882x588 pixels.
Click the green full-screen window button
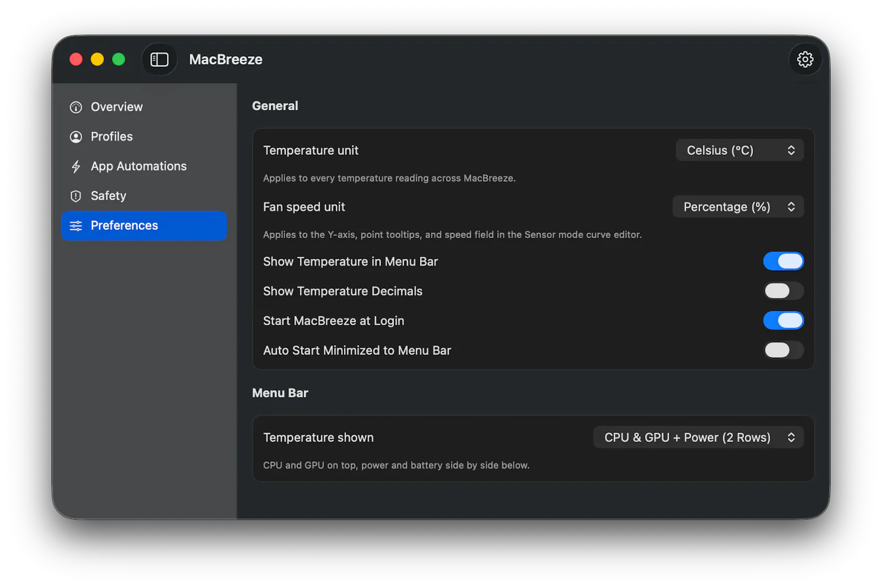point(119,60)
